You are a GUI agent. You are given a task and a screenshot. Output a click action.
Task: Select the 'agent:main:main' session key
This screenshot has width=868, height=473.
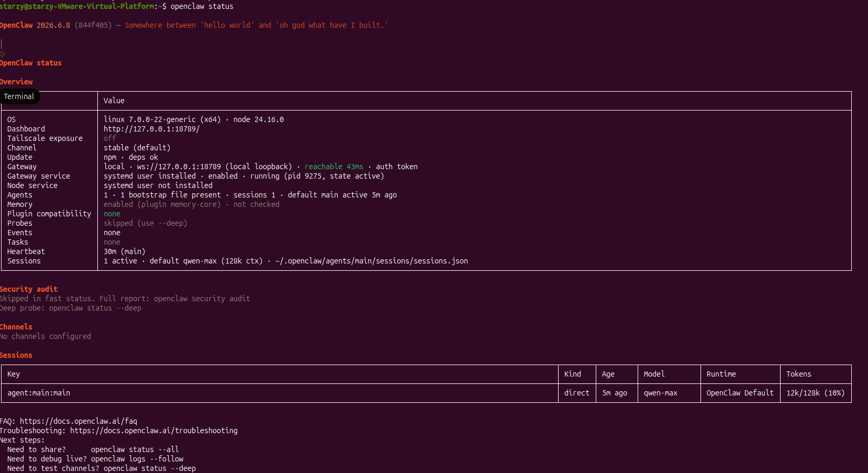click(39, 393)
